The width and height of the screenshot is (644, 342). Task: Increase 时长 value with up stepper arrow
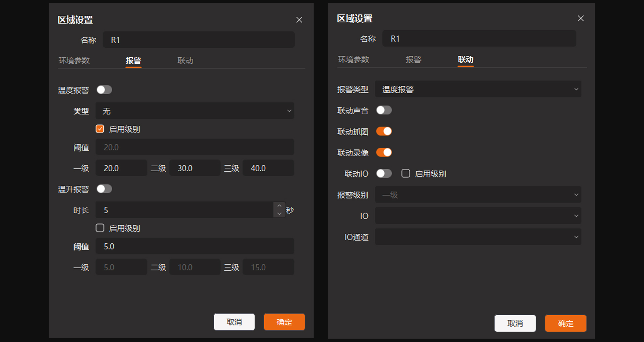(279, 206)
